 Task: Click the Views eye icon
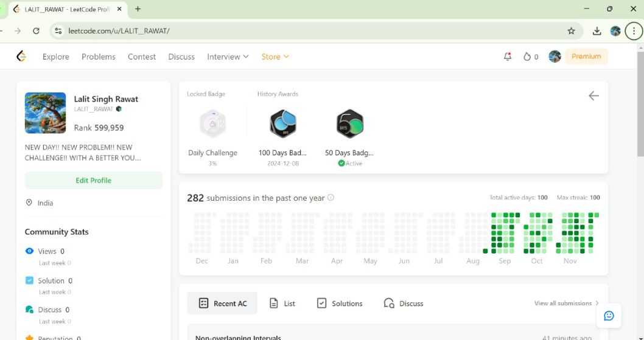click(x=29, y=251)
